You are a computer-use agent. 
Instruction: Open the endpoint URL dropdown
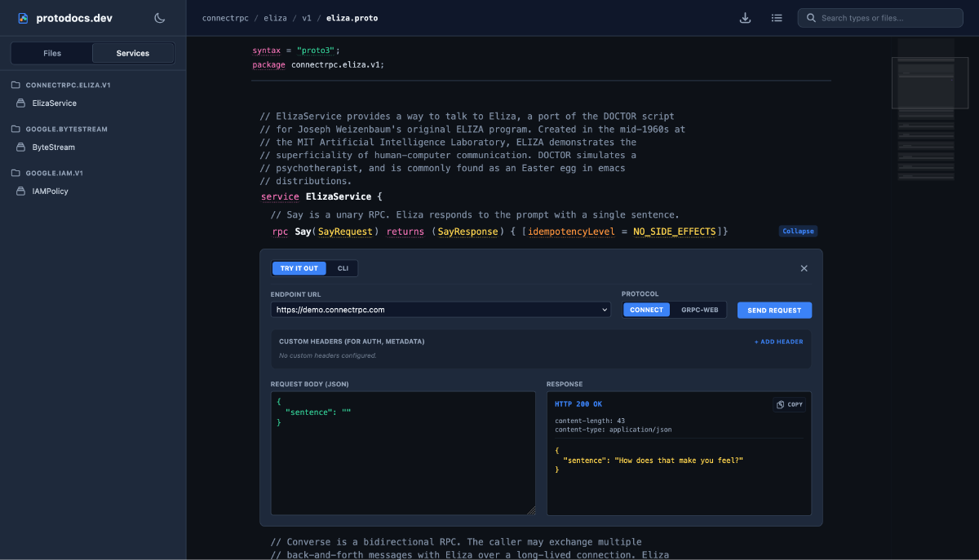441,310
